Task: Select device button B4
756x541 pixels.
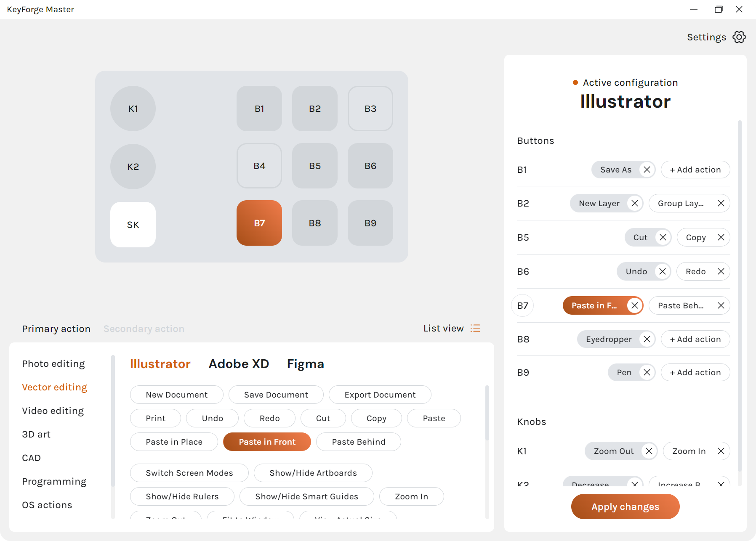Action: 259,166
